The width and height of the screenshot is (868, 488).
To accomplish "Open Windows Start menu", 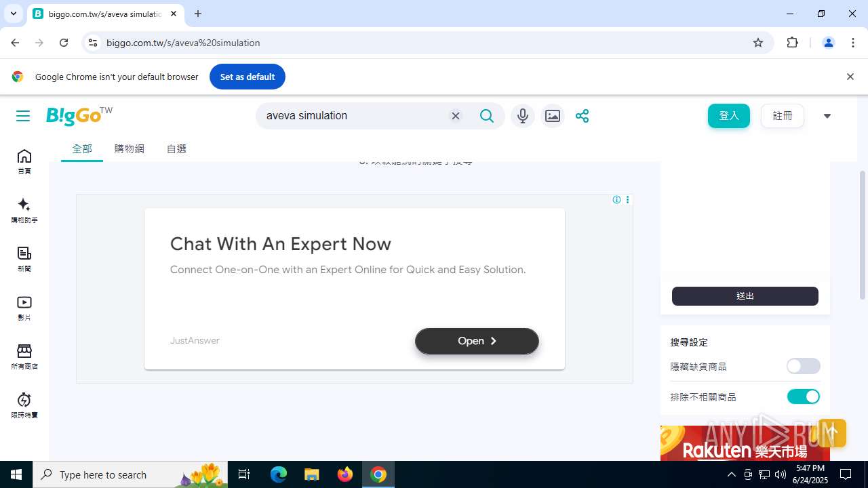I will point(16,474).
